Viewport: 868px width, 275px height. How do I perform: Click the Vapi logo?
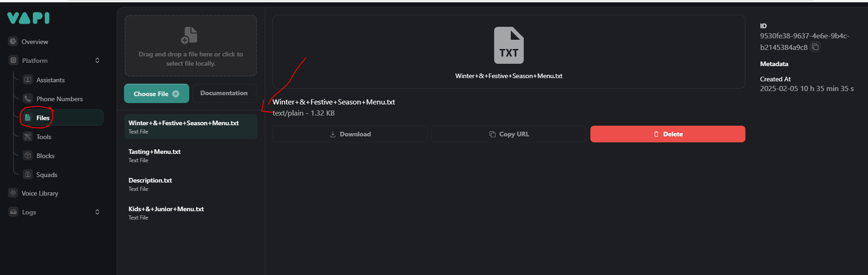28,18
